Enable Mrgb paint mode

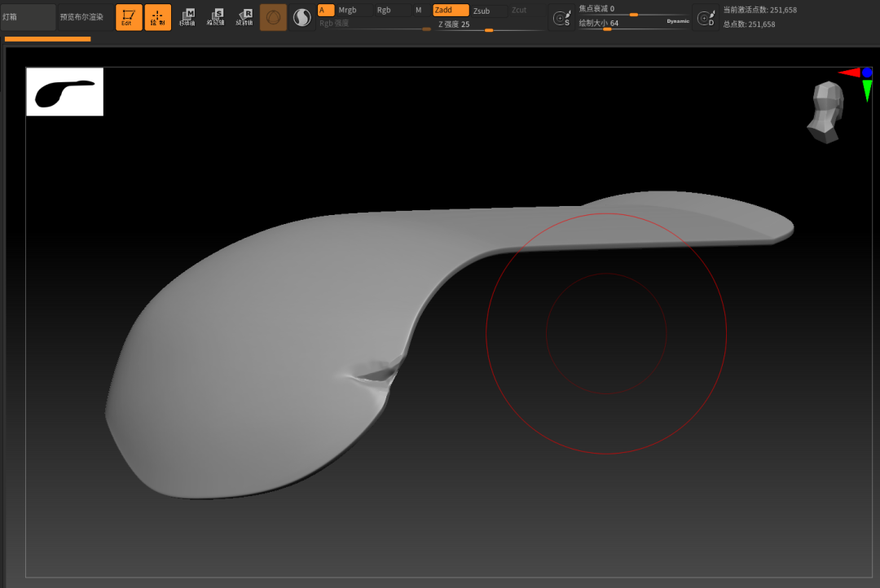tap(349, 10)
